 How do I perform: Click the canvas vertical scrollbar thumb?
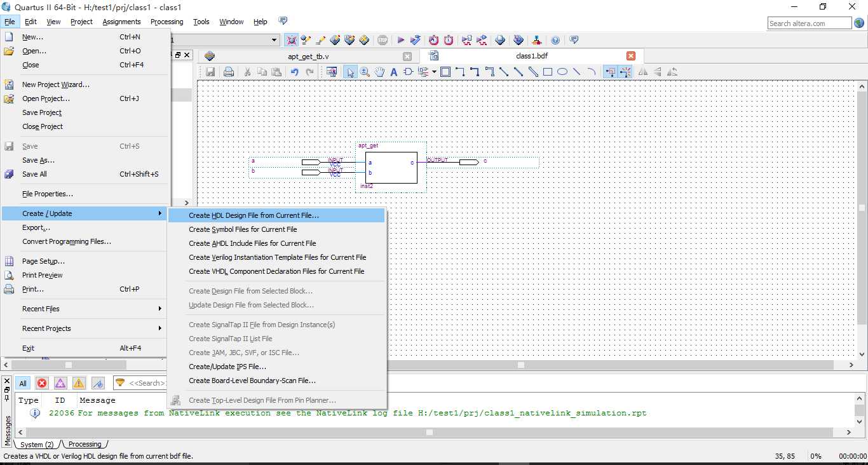pyautogui.click(x=862, y=208)
